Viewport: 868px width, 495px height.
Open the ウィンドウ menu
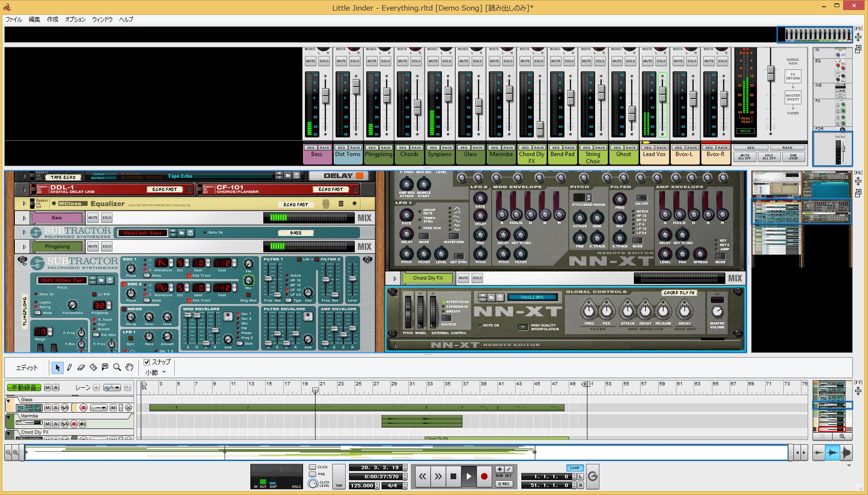tap(102, 20)
